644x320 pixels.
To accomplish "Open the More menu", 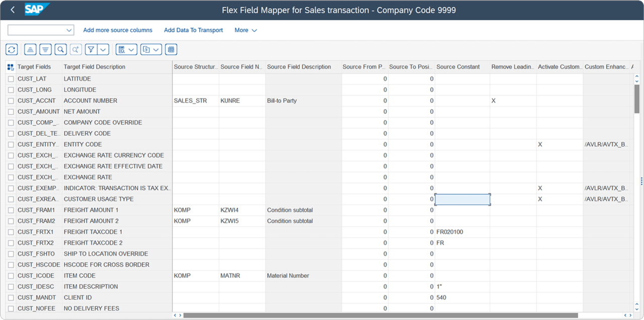I will (x=245, y=30).
